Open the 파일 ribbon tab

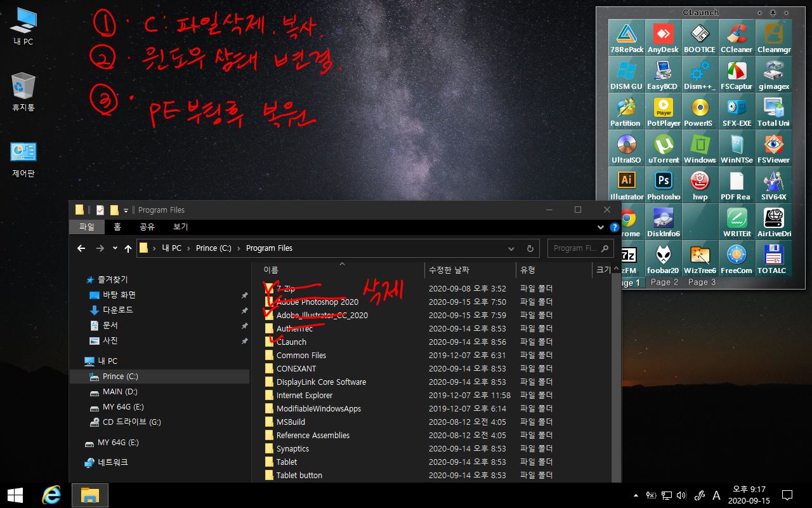point(87,227)
